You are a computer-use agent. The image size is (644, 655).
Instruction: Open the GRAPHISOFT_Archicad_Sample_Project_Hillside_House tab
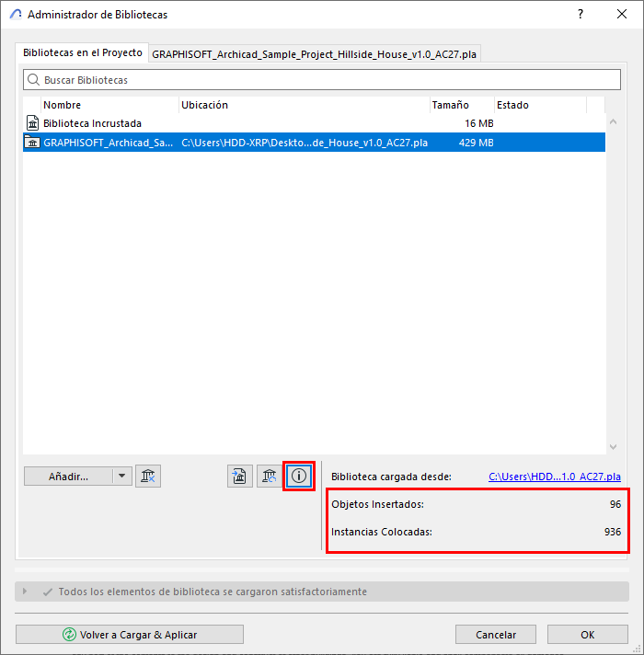314,54
